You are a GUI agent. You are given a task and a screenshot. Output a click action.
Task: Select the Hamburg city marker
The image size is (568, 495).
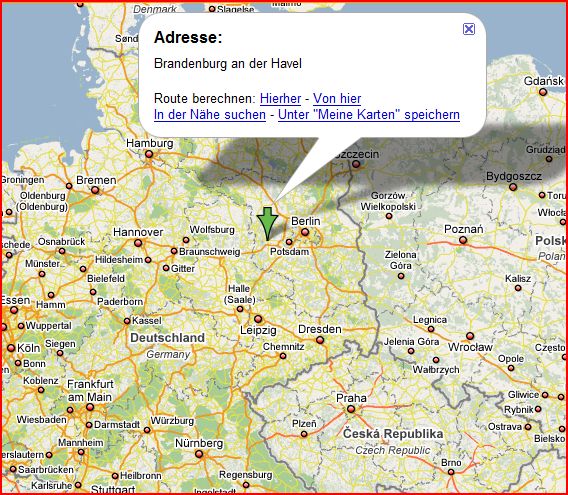pos(149,154)
